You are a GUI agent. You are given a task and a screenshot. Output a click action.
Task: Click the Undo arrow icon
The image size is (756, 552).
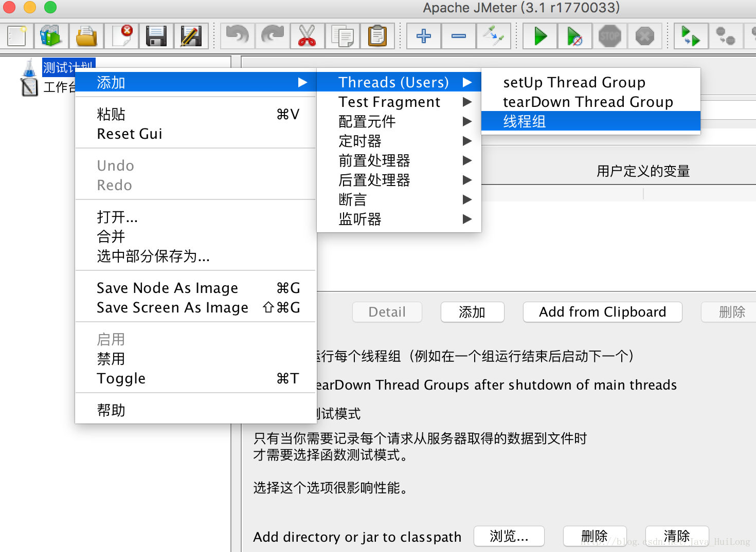pyautogui.click(x=238, y=36)
